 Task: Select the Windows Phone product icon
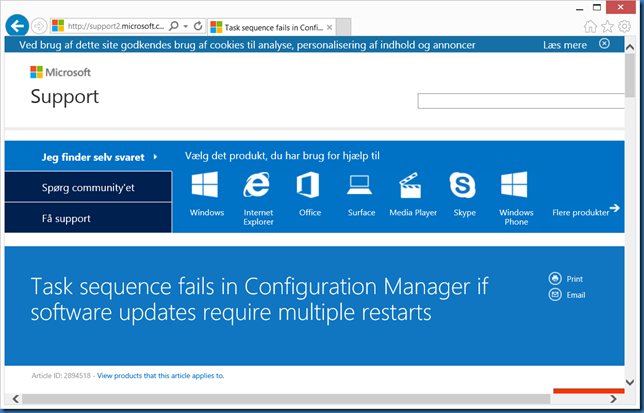[515, 185]
